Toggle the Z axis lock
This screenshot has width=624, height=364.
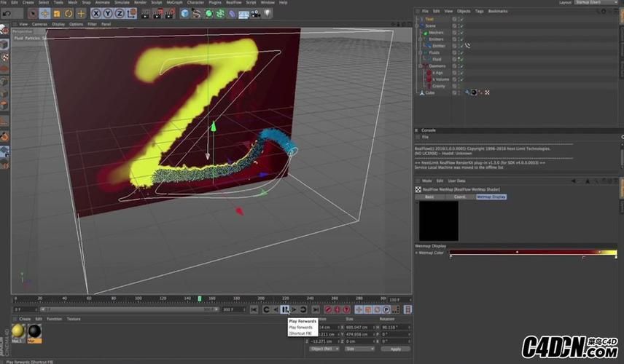click(120, 14)
